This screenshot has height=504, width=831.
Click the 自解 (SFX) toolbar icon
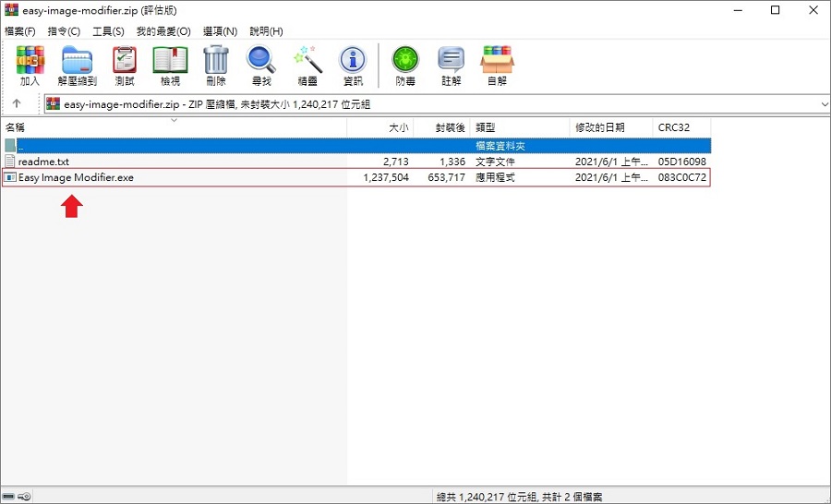point(497,60)
